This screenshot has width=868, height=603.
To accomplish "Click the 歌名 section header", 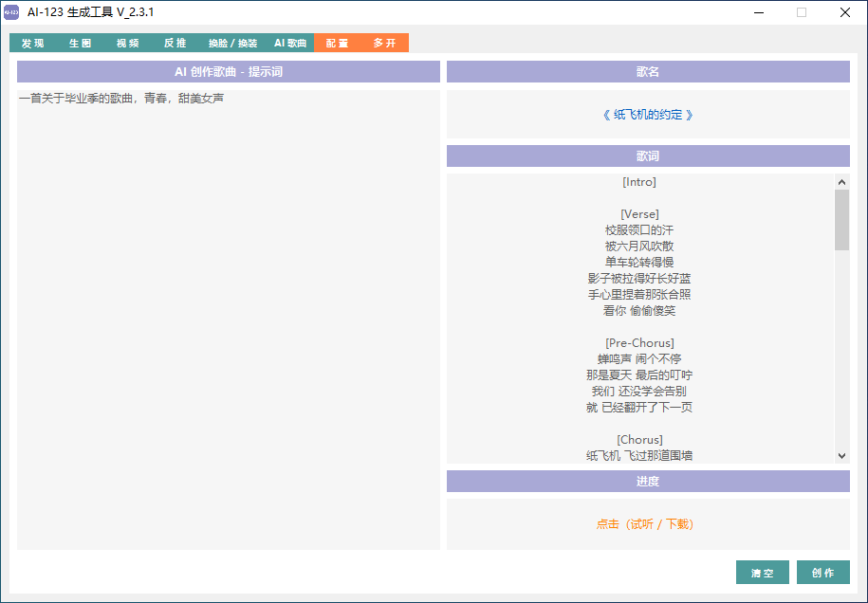I will [648, 71].
